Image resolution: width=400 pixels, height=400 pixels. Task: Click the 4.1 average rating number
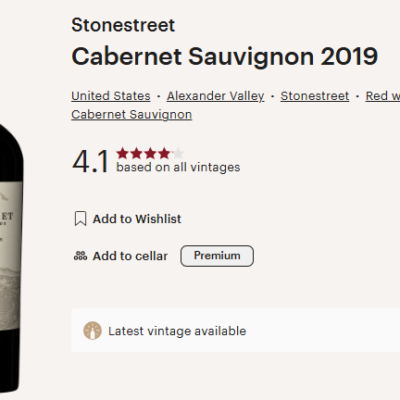(90, 161)
